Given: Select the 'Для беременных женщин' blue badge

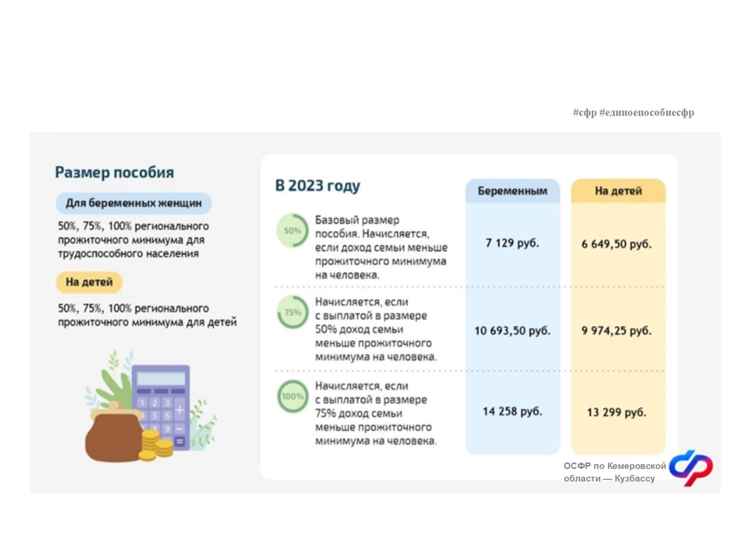Looking at the screenshot, I should click(x=134, y=203).
